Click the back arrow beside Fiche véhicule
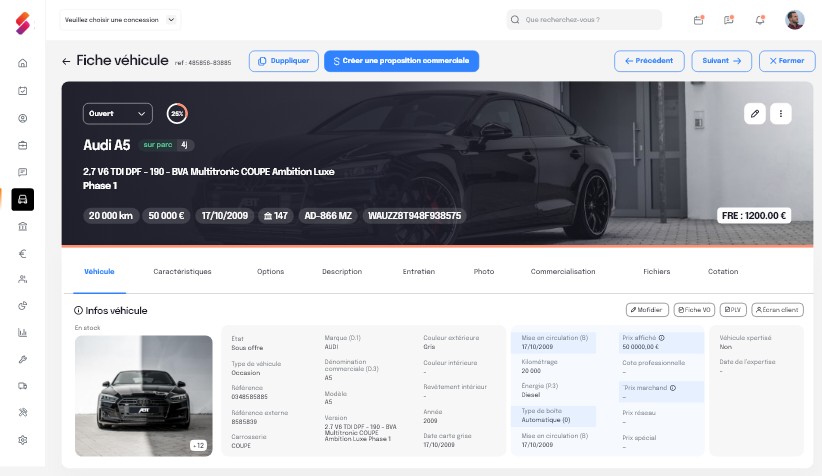Image resolution: width=822 pixels, height=476 pixels. point(66,61)
